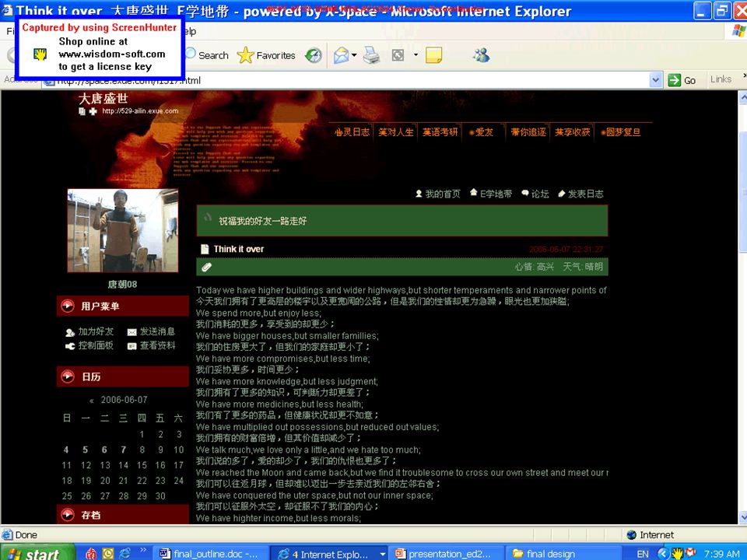Open the Messenger toolbar icon
The width and height of the screenshot is (747, 560).
coord(481,55)
